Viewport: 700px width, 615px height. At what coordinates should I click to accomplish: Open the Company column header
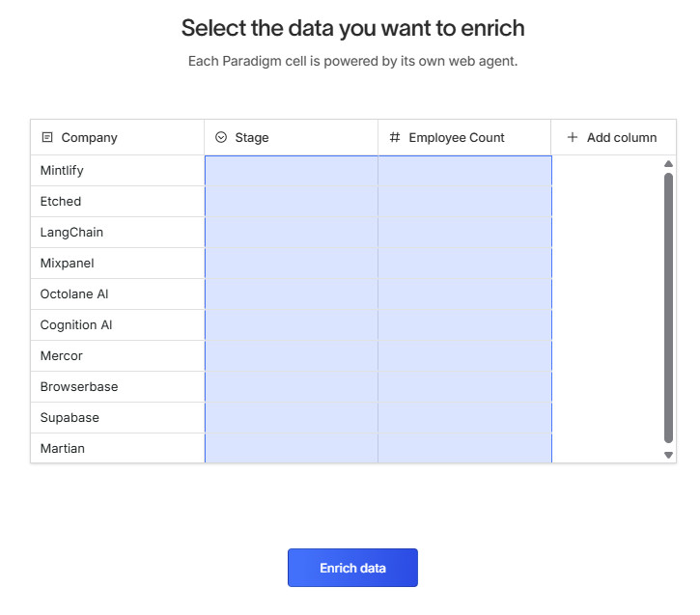(117, 137)
